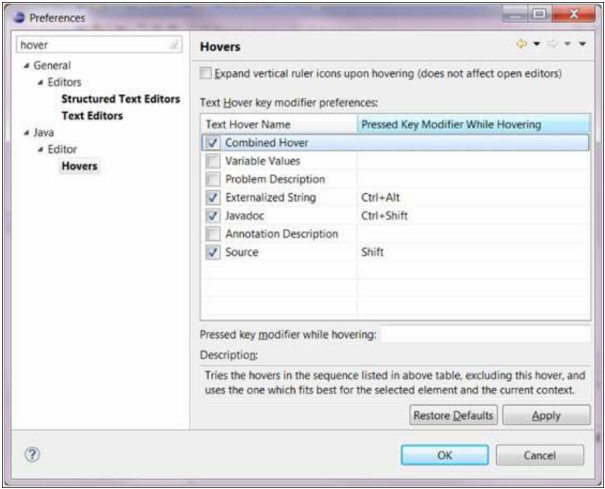Screen dimensions: 605x489
Task: Click the Pressed key modifier input field
Action: [484, 334]
